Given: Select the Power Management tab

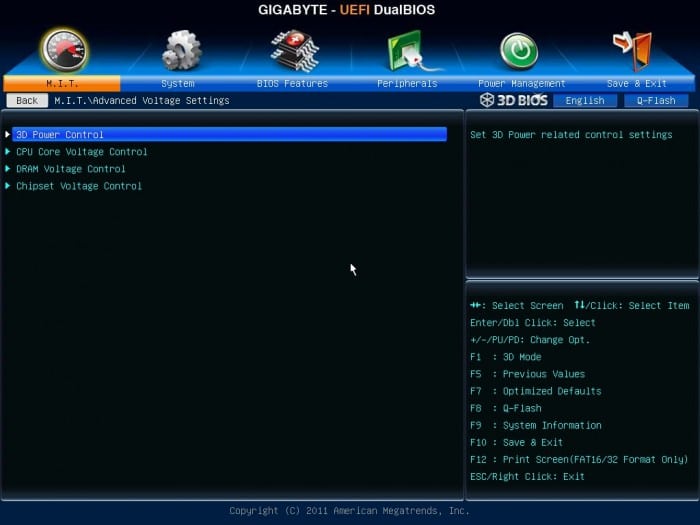Looking at the screenshot, I should (x=521, y=83).
